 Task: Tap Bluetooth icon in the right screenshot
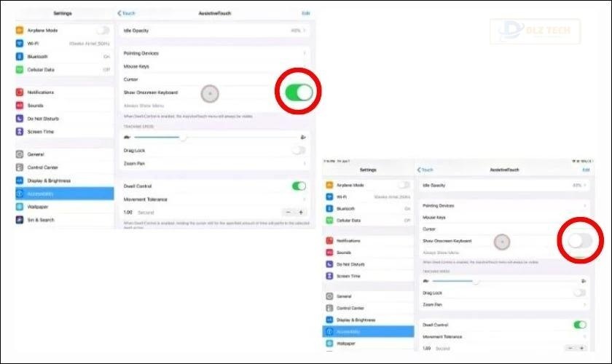pyautogui.click(x=330, y=208)
